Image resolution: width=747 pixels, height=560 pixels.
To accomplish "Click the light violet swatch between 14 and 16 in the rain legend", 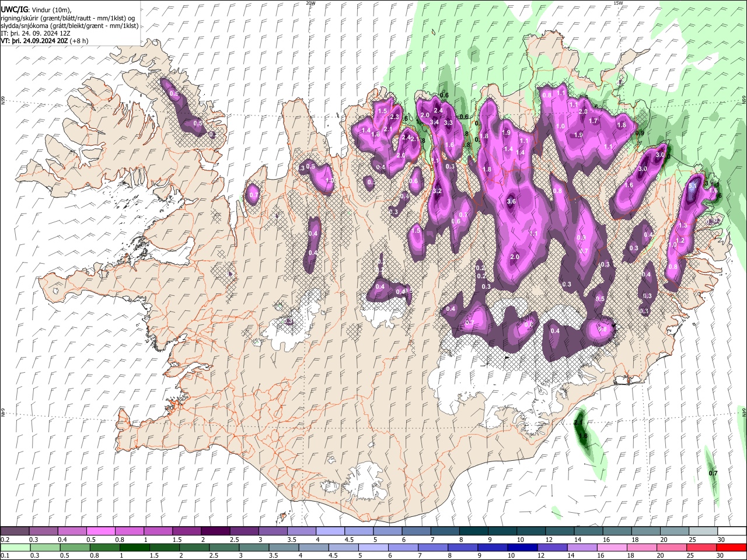I will (x=582, y=547).
